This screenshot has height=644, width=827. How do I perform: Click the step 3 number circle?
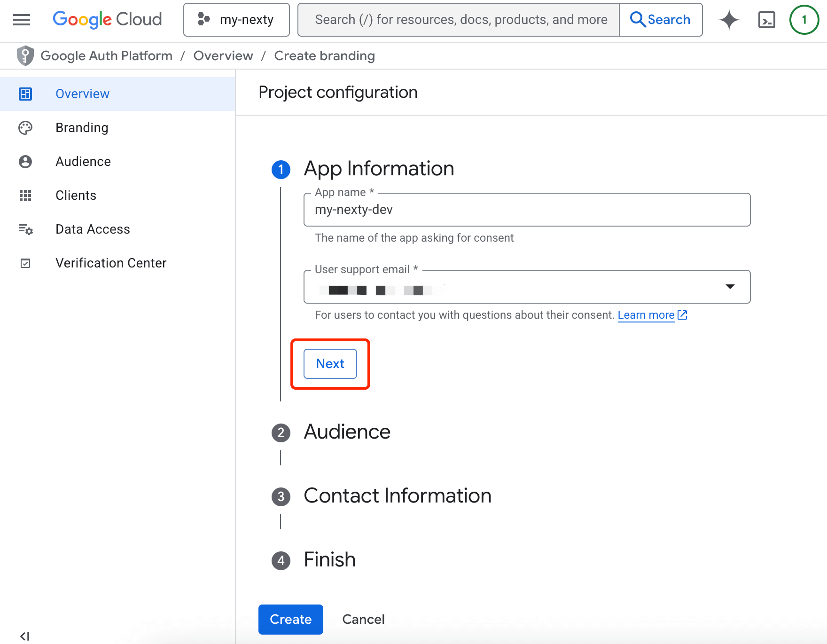pyautogui.click(x=281, y=496)
